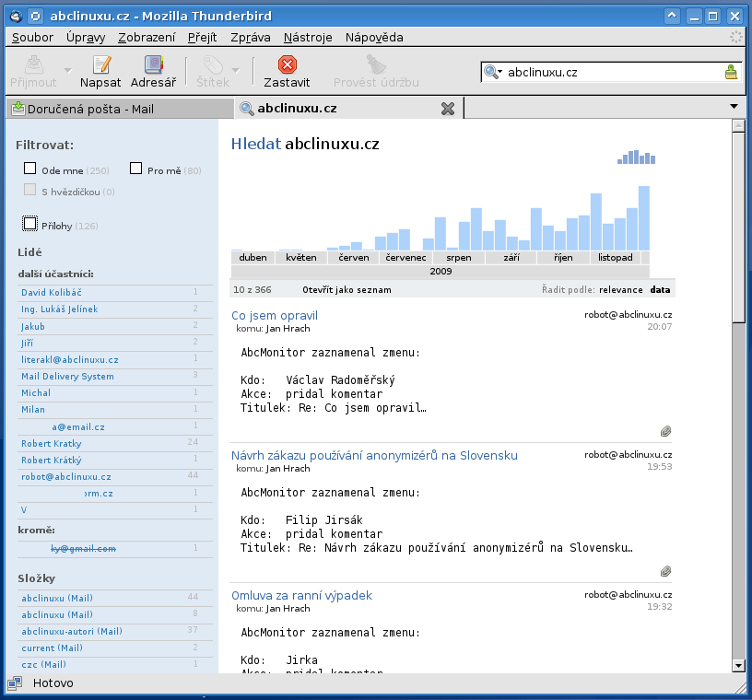The width and height of the screenshot is (752, 700).
Task: Click the Napsat compose icon
Action: click(101, 64)
